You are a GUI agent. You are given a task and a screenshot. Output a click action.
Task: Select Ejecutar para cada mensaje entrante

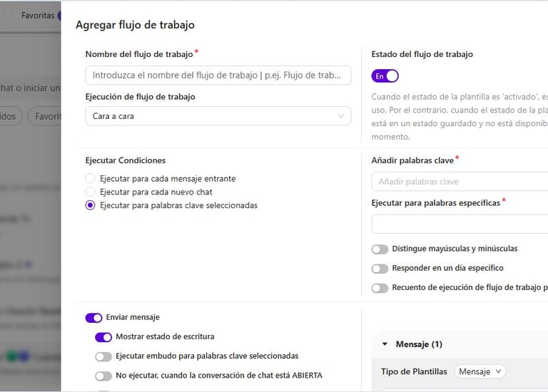(90, 178)
